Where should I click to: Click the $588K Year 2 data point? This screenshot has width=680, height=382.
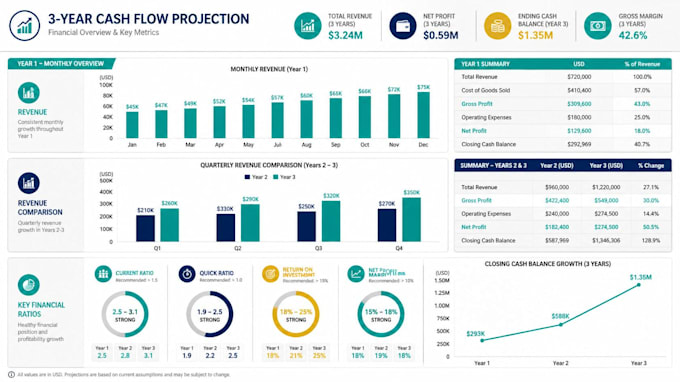point(561,324)
